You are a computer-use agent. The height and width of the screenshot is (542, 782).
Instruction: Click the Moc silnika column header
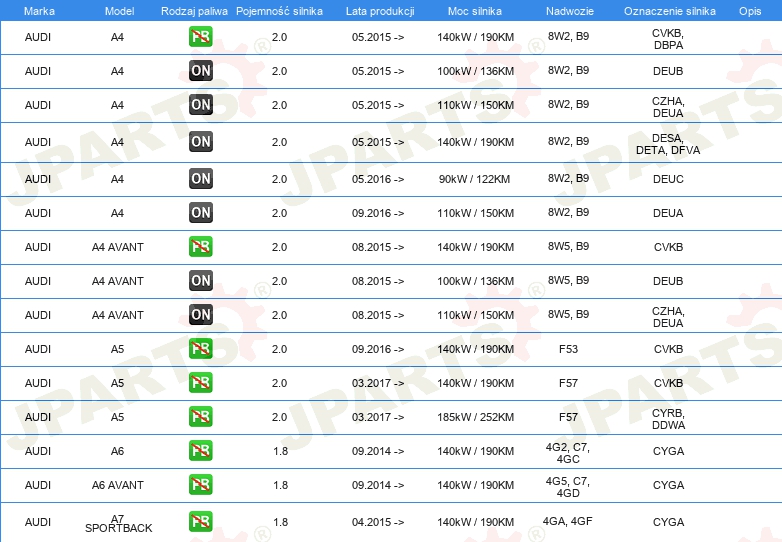click(x=475, y=11)
